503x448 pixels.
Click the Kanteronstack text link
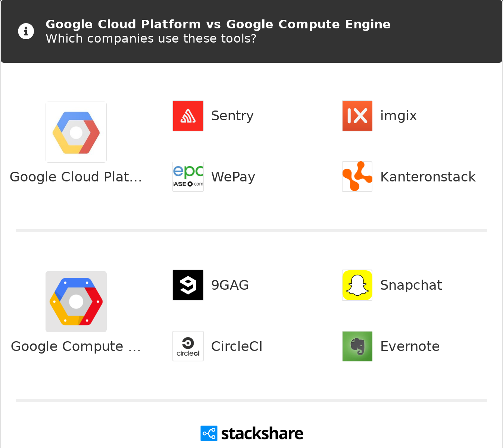pyautogui.click(x=428, y=177)
